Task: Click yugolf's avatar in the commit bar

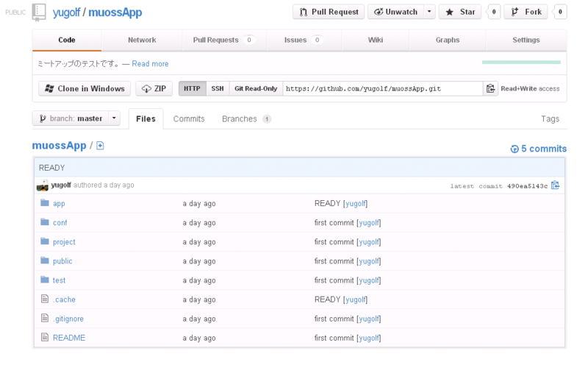Action: pyautogui.click(x=43, y=185)
